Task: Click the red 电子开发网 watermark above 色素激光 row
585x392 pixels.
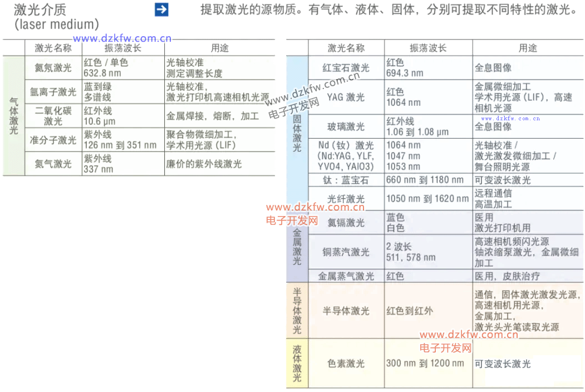Action: click(x=445, y=348)
